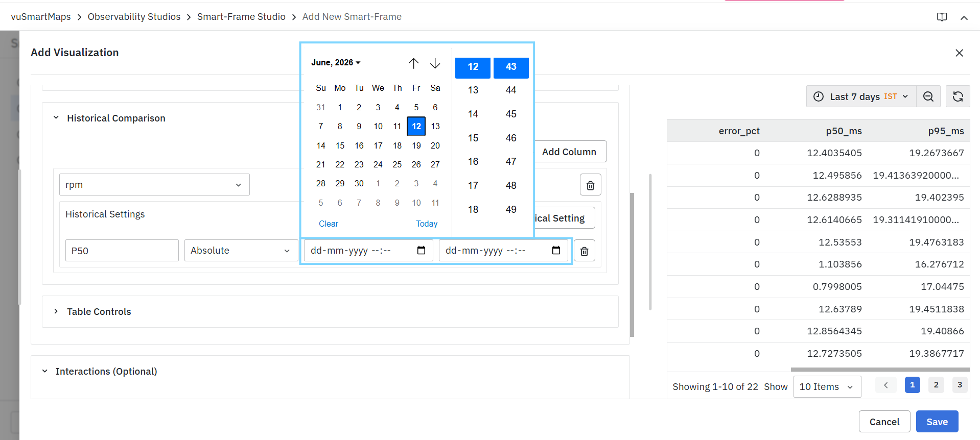This screenshot has width=980, height=440.
Task: Go to previous page of results
Action: coord(886,385)
